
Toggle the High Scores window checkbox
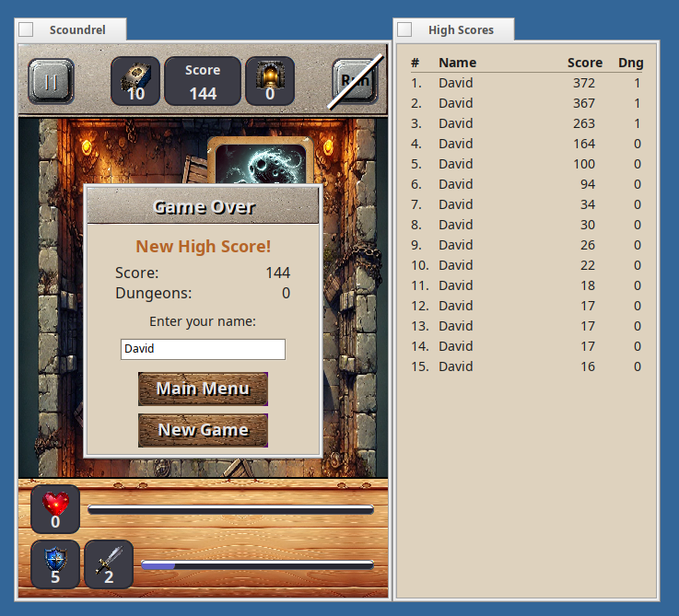pos(404,29)
